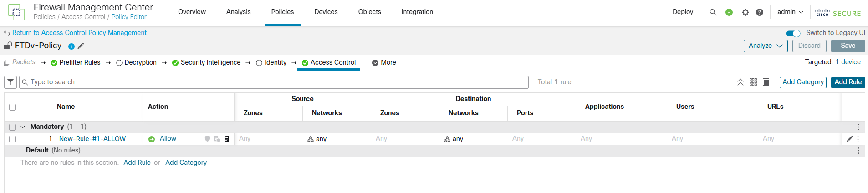
Task: Toggle the Switch to Legacy UI switch
Action: pos(793,33)
